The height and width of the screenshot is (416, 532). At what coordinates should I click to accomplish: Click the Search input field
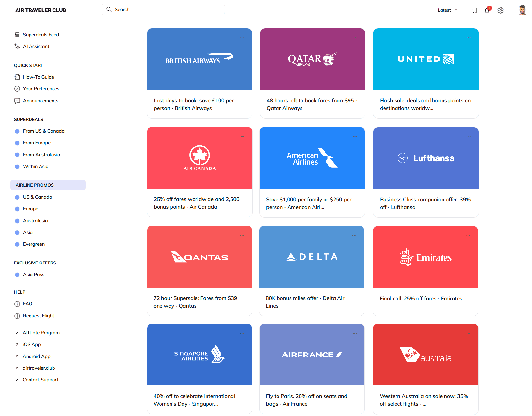tap(163, 9)
